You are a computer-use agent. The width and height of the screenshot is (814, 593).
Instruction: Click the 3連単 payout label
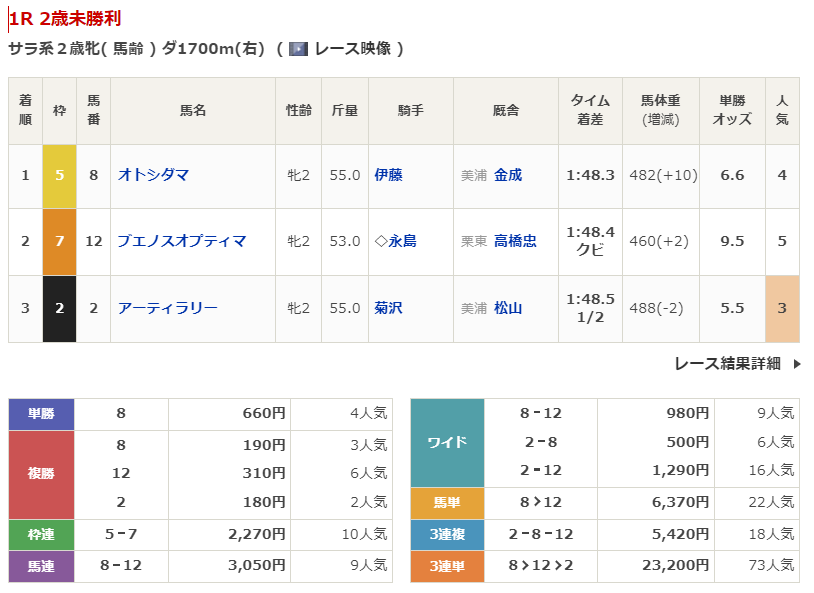tap(447, 566)
